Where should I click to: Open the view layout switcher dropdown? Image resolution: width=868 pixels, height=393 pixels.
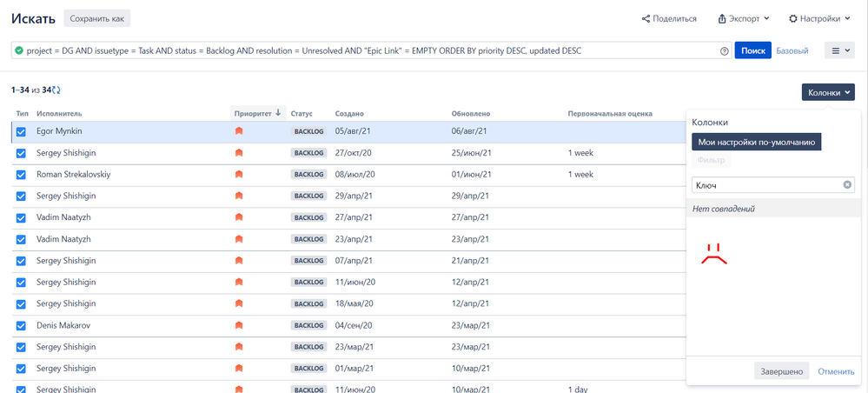[x=840, y=51]
